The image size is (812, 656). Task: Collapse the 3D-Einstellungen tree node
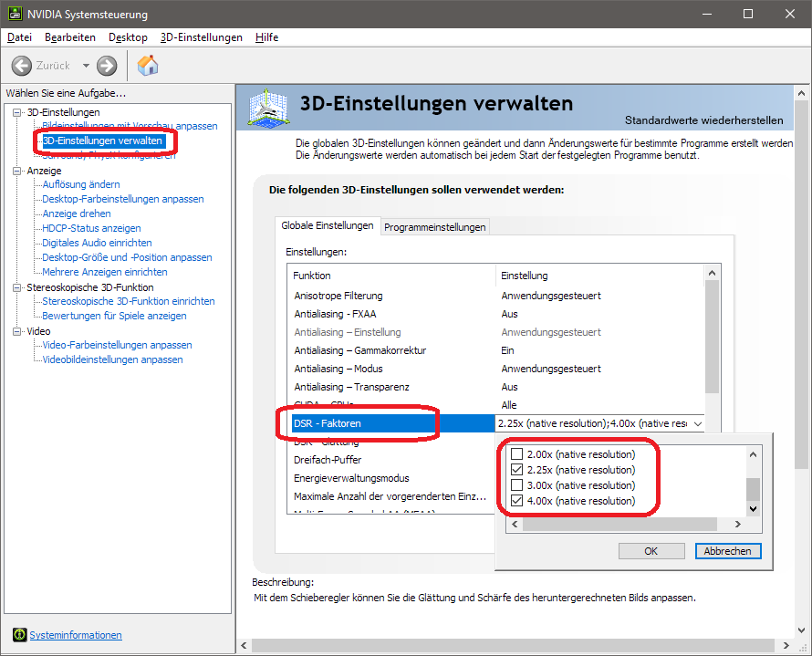[17, 112]
